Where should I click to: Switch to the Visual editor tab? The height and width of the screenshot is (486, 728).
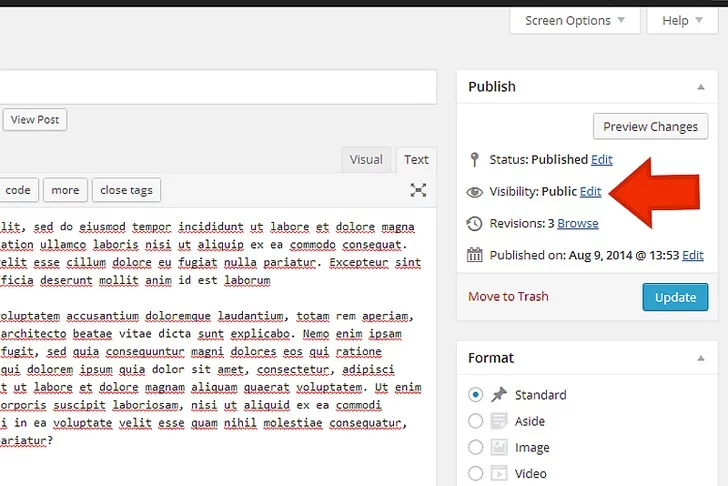tap(366, 159)
